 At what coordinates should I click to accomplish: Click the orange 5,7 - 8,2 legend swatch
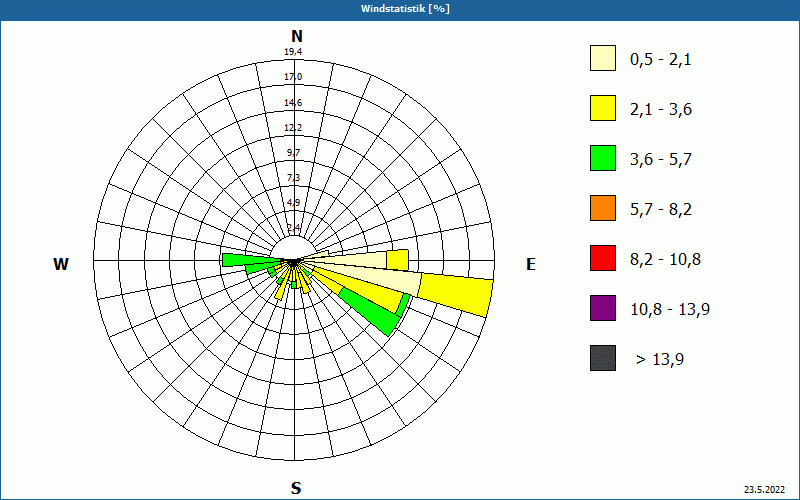pyautogui.click(x=603, y=208)
